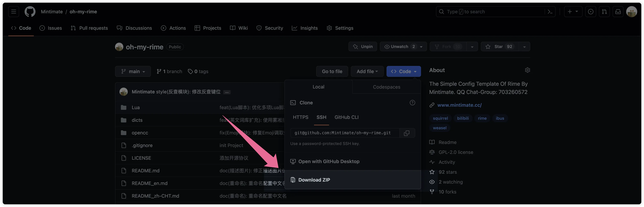Image resolution: width=644 pixels, height=207 pixels.
Task: Expand the Star lists dropdown arrow
Action: click(524, 46)
